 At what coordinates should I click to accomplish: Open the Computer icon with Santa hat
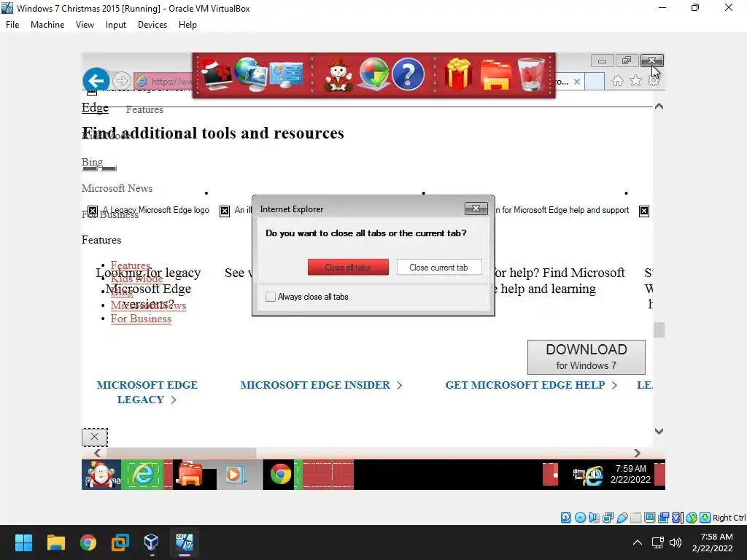(216, 75)
